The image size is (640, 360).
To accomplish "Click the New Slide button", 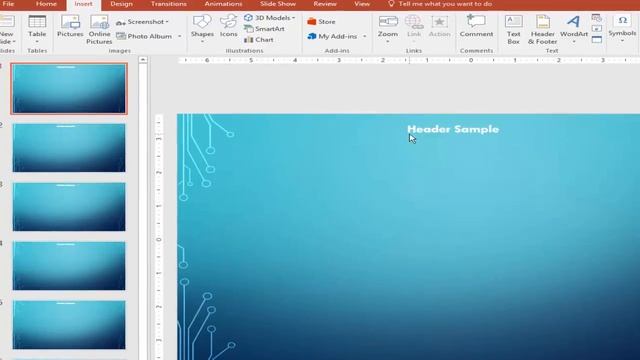I will pos(7,29).
